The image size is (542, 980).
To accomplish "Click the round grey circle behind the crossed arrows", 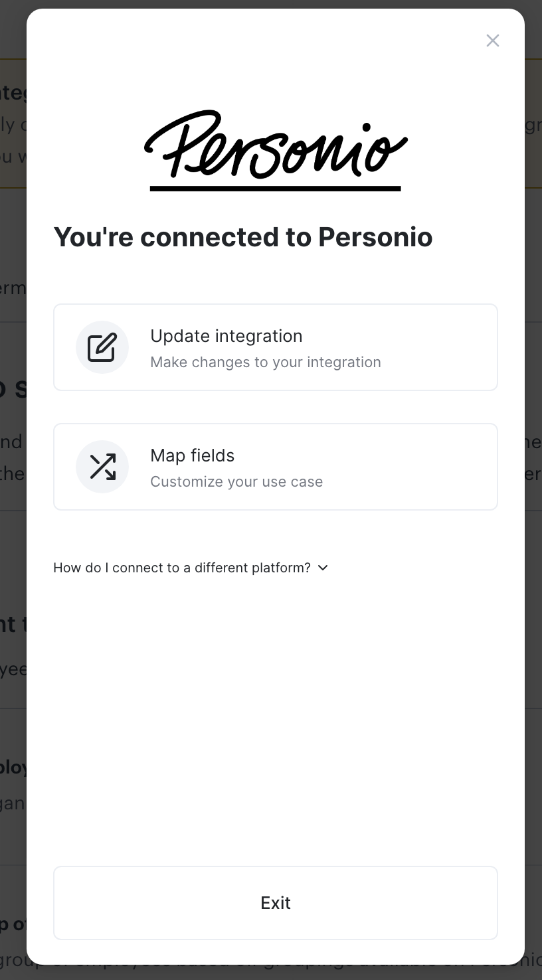I will pos(102,467).
